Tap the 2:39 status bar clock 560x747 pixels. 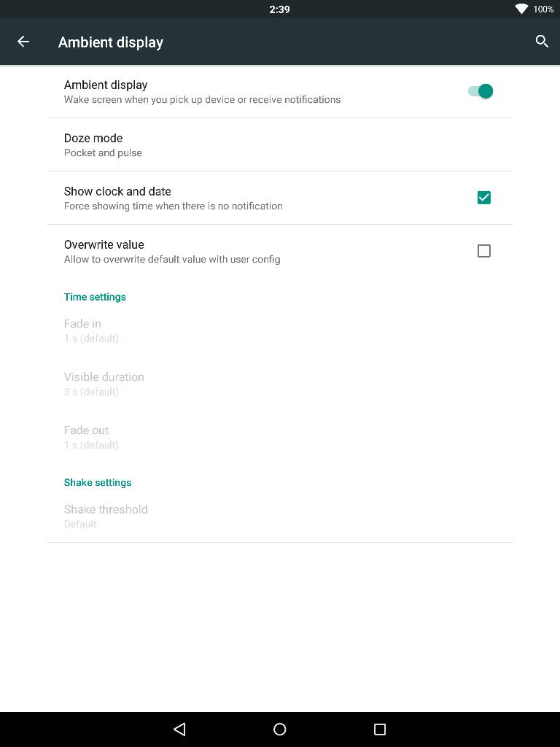pos(279,9)
